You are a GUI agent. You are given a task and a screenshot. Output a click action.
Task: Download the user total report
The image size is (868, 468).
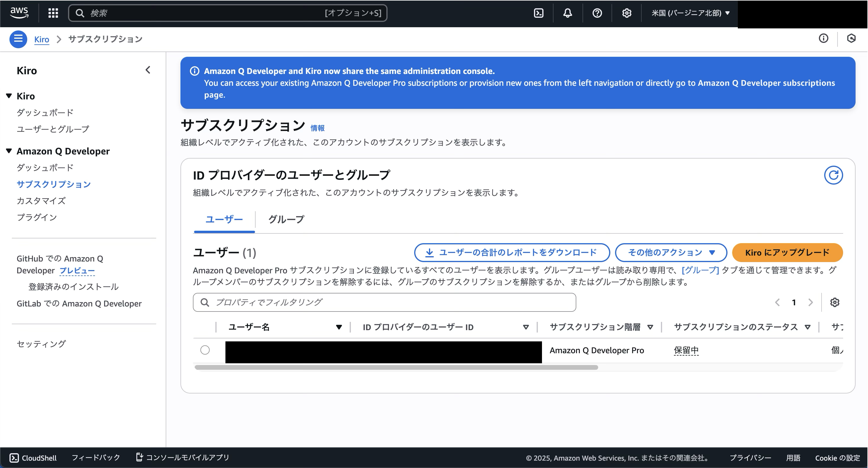click(x=512, y=252)
